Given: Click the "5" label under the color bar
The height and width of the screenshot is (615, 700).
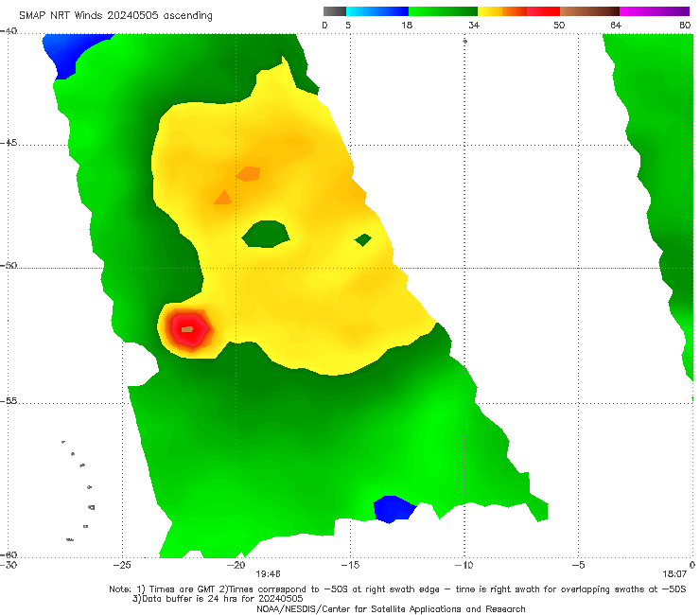Looking at the screenshot, I should coord(348,26).
